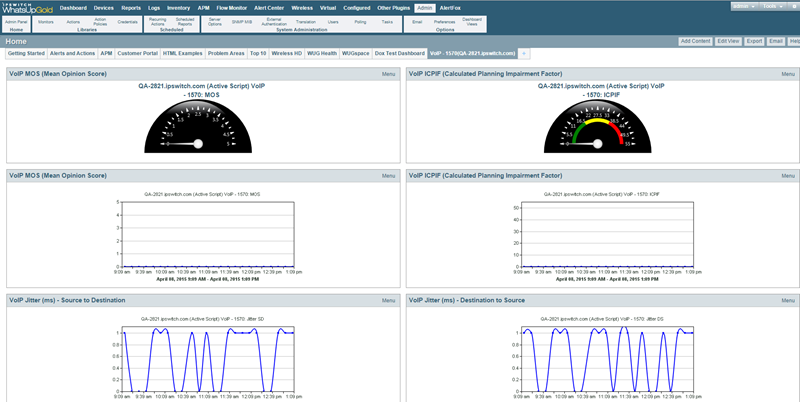Viewport: 800px width, 402px height.
Task: Switch to the Problem Areas tab
Action: click(x=226, y=54)
